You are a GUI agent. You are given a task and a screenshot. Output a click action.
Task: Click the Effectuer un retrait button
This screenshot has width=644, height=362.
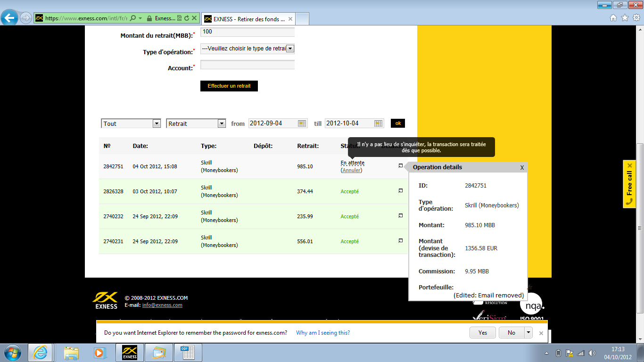(229, 86)
